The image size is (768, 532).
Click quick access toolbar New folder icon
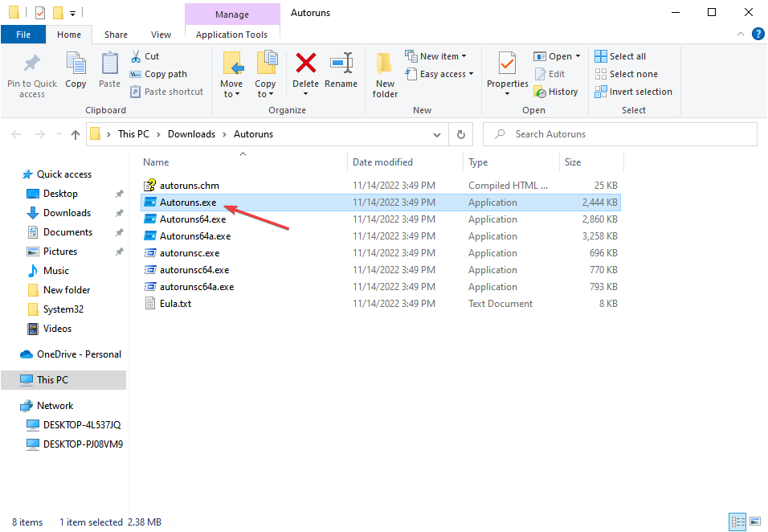[x=58, y=12]
